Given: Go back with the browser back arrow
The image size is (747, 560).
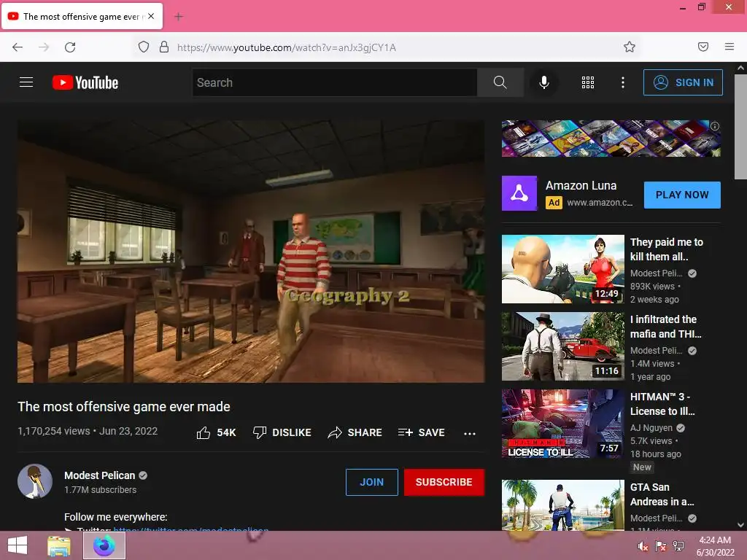Looking at the screenshot, I should point(18,47).
